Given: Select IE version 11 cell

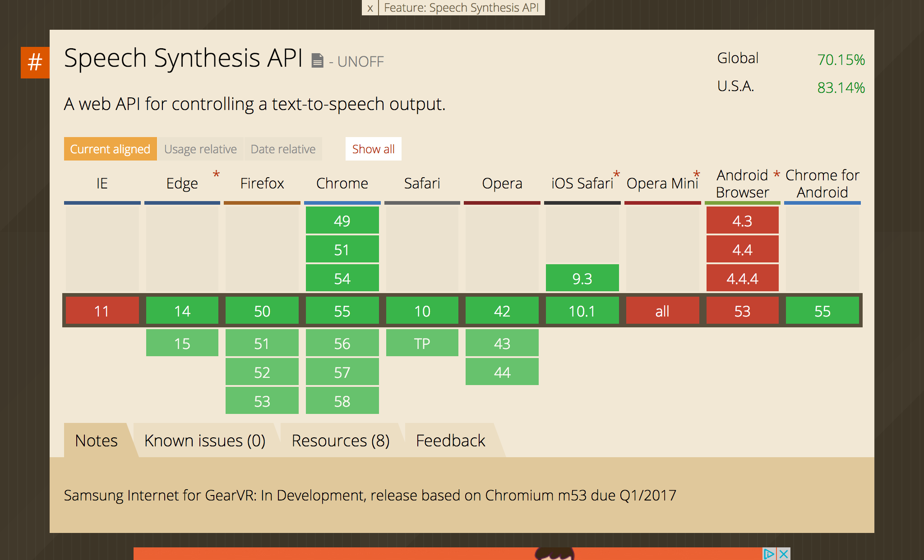Looking at the screenshot, I should [102, 311].
